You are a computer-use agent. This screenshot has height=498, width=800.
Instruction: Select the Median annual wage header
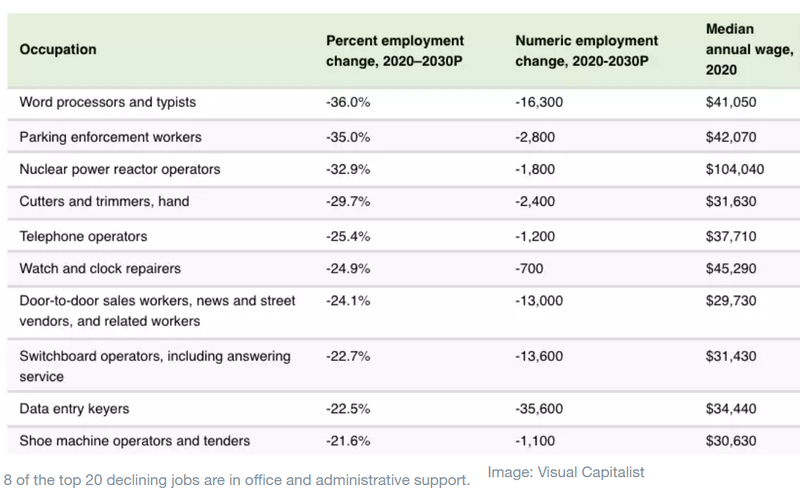[x=749, y=49]
